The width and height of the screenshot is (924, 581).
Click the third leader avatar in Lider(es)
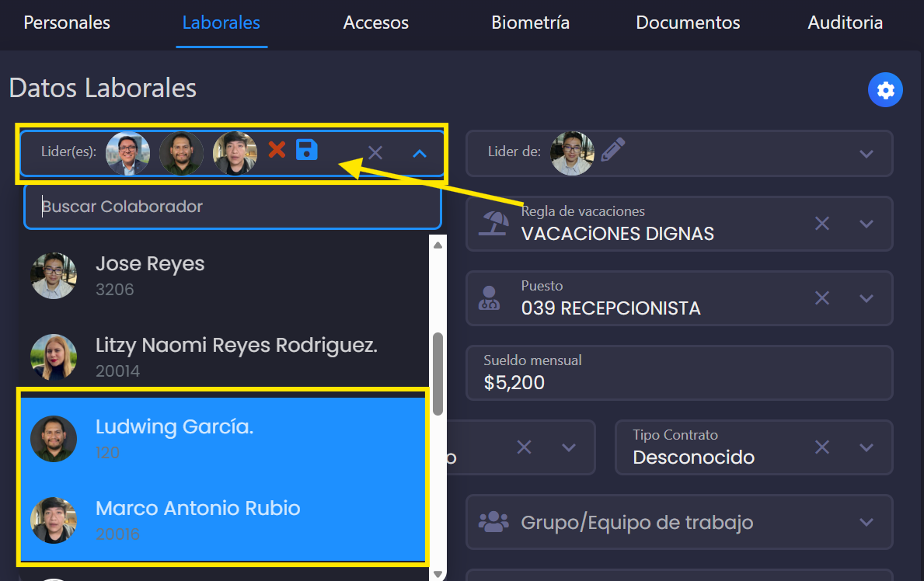pyautogui.click(x=235, y=153)
